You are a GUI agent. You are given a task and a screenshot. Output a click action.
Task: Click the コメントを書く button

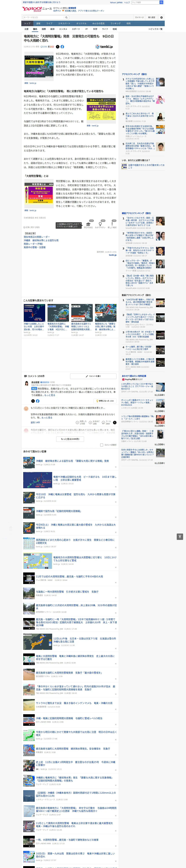[x=93, y=376]
